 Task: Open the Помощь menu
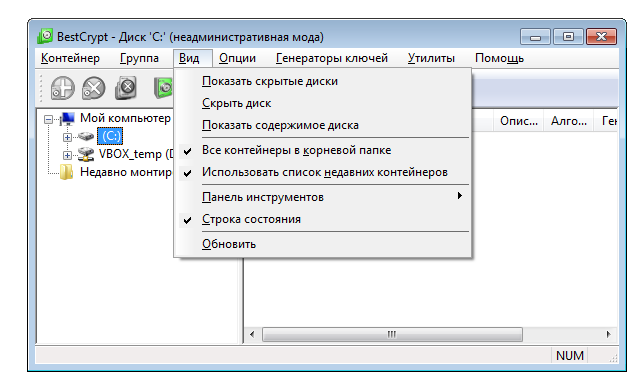click(499, 58)
